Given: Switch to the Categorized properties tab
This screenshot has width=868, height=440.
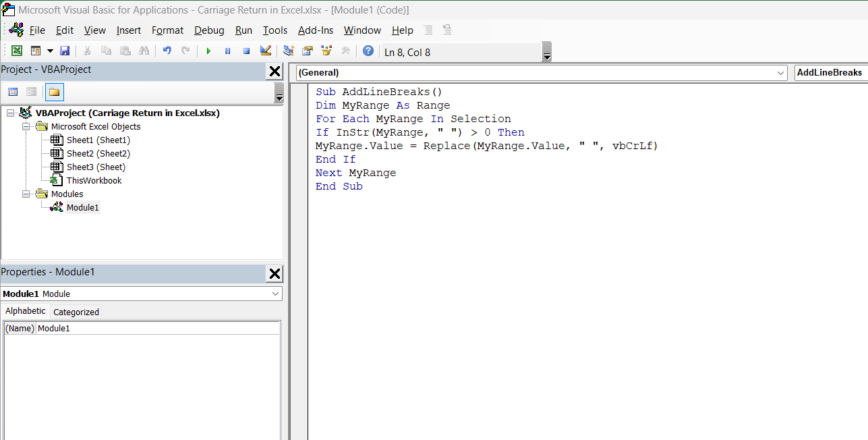Looking at the screenshot, I should (76, 312).
